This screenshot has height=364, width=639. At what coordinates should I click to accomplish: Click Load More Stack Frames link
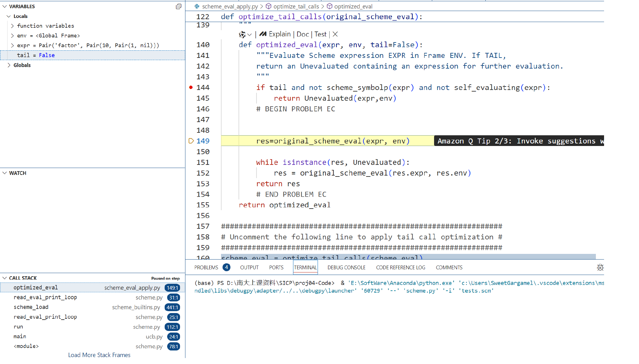pyautogui.click(x=99, y=355)
